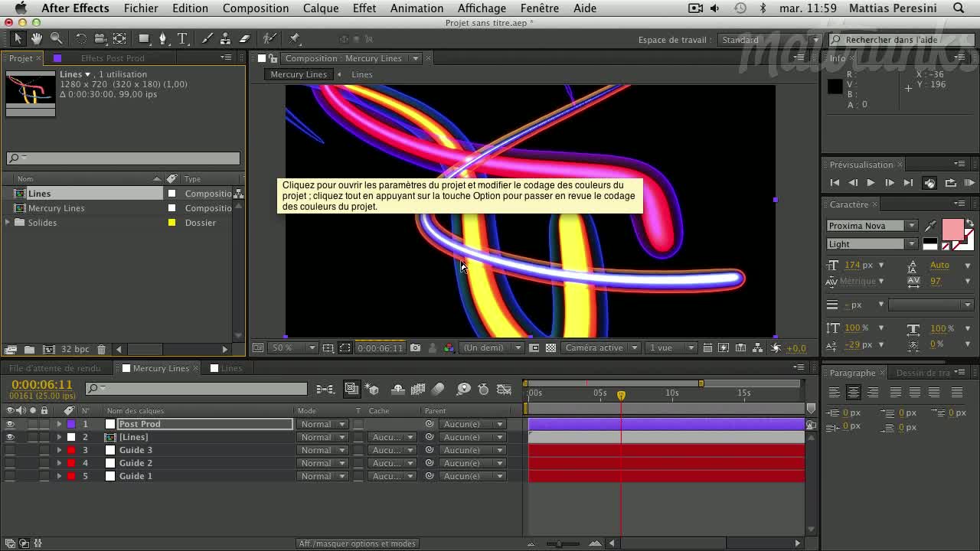The height and width of the screenshot is (551, 980).
Task: Select the Pen tool
Action: click(x=162, y=38)
